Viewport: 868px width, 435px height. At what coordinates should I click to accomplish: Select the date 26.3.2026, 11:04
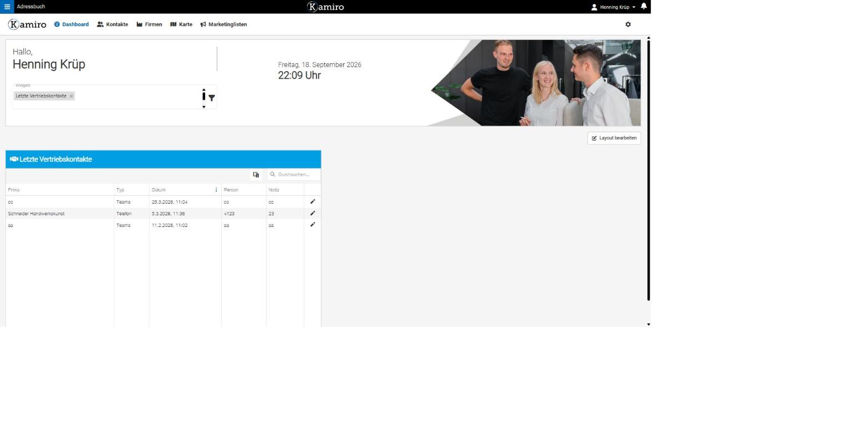coord(185,202)
